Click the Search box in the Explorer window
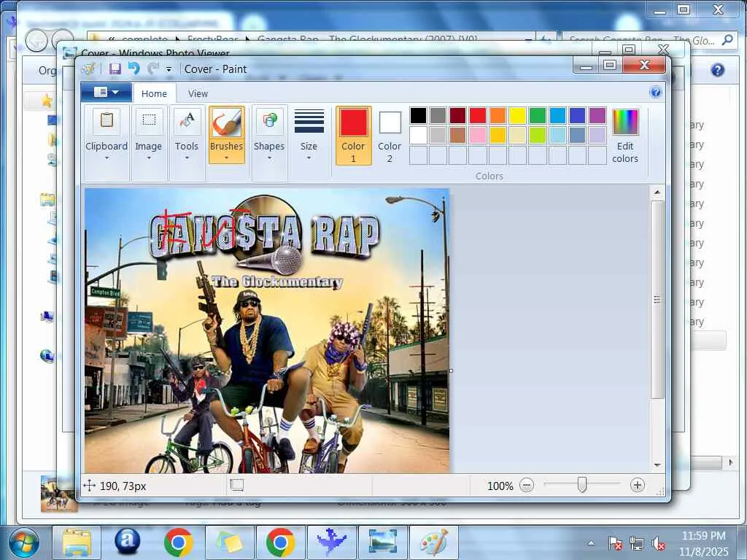Image resolution: width=747 pixels, height=560 pixels. 649,41
